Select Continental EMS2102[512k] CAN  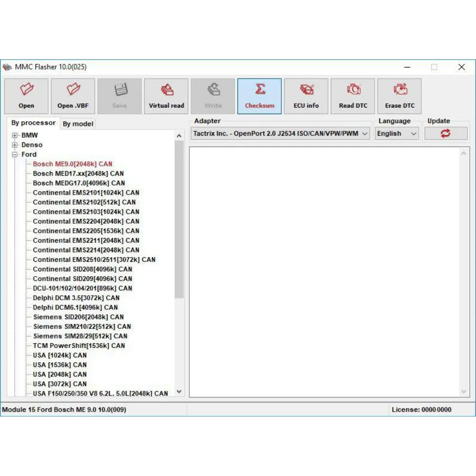click(84, 202)
